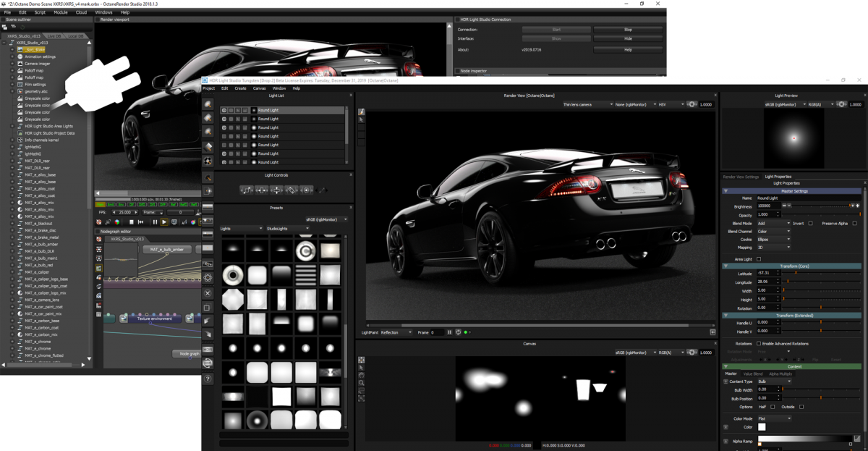Screen dimensions: 868x451
Task: Click the Latitude slider track
Action: 822,273
